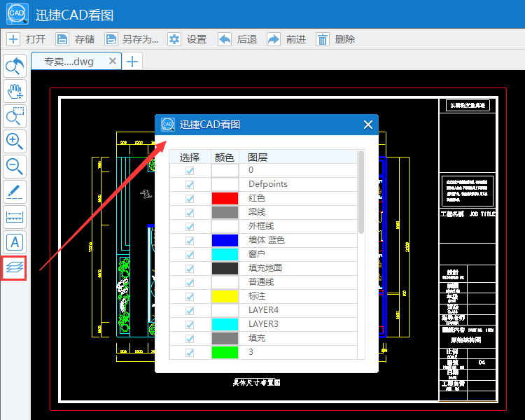Close the layer dialog window
525x420 pixels.
(x=368, y=125)
